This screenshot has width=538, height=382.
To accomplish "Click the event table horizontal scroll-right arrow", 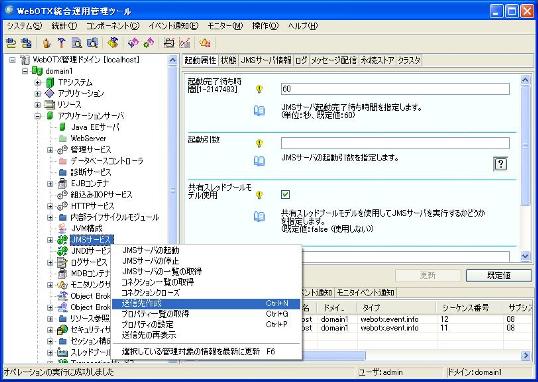I will (525, 355).
